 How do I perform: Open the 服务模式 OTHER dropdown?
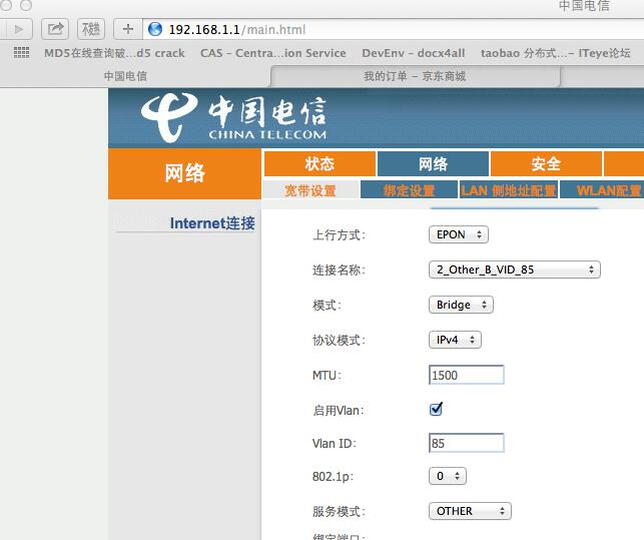pos(470,511)
